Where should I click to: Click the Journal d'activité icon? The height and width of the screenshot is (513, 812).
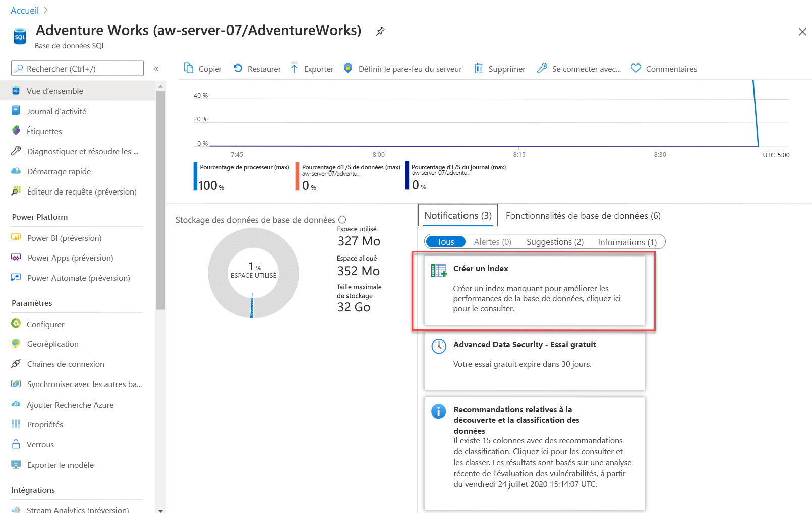[x=16, y=111]
